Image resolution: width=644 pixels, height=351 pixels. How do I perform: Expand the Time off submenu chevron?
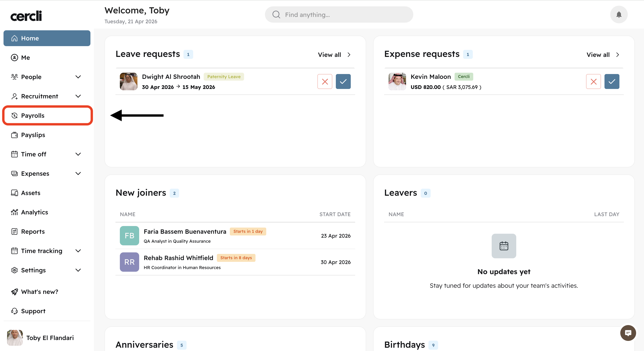point(78,154)
